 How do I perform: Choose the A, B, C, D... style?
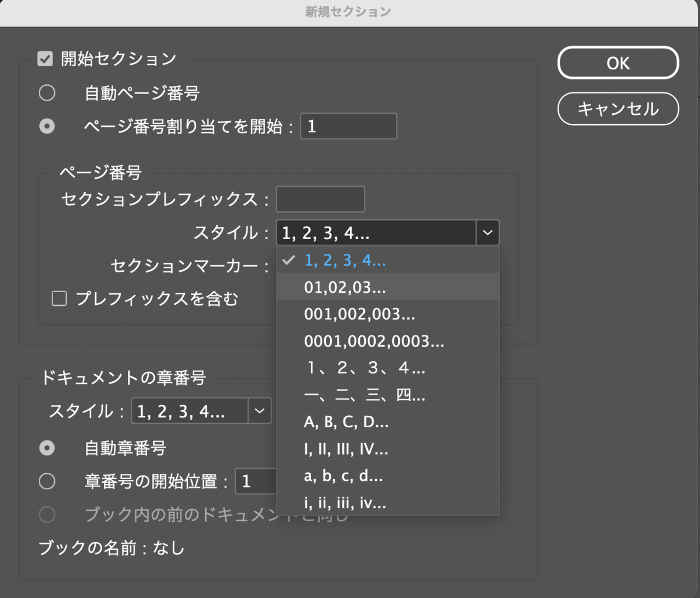pos(388,422)
